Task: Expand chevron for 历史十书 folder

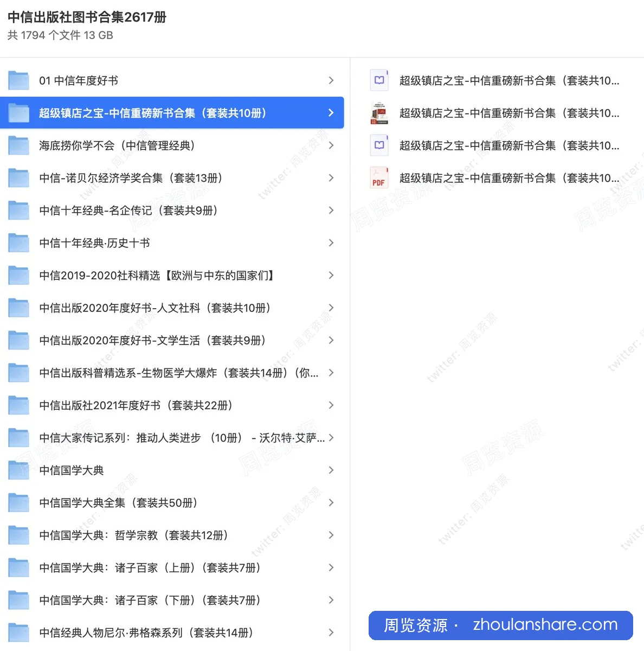Action: click(x=331, y=243)
